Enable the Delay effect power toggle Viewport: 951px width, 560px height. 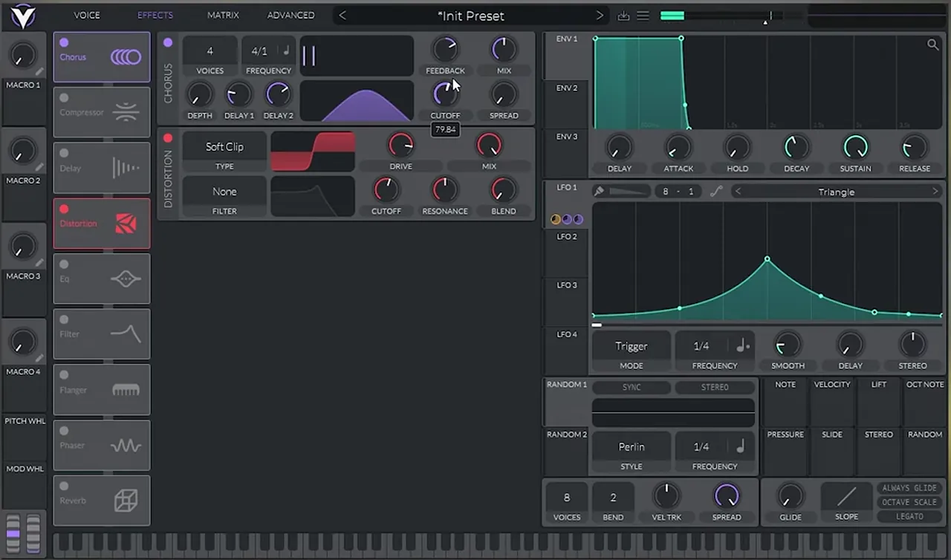pos(64,154)
